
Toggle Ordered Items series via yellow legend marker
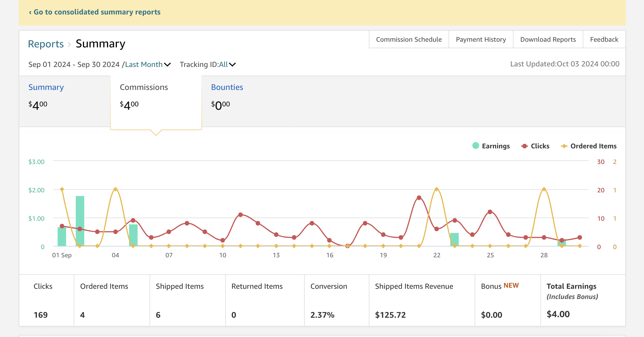pos(564,146)
